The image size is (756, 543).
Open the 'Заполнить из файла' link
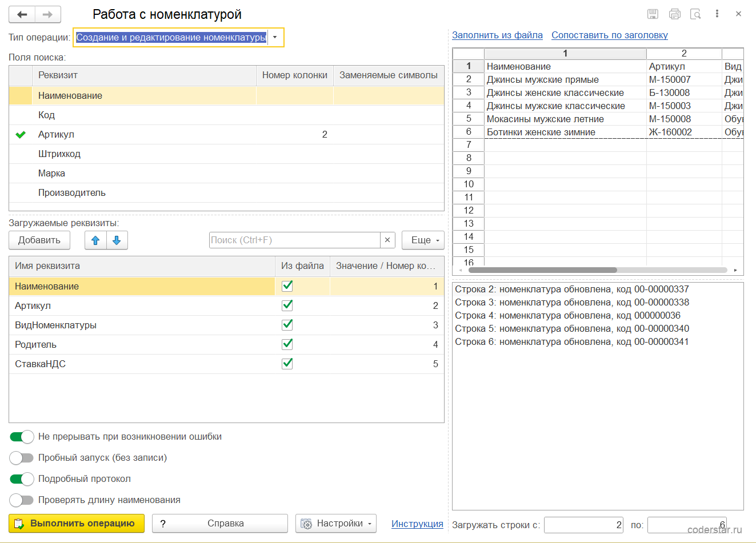(497, 35)
